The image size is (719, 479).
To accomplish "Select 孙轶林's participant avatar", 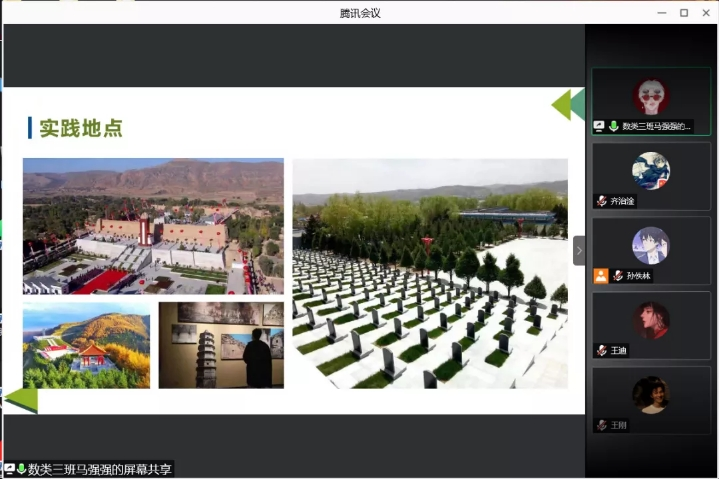I will (x=651, y=246).
